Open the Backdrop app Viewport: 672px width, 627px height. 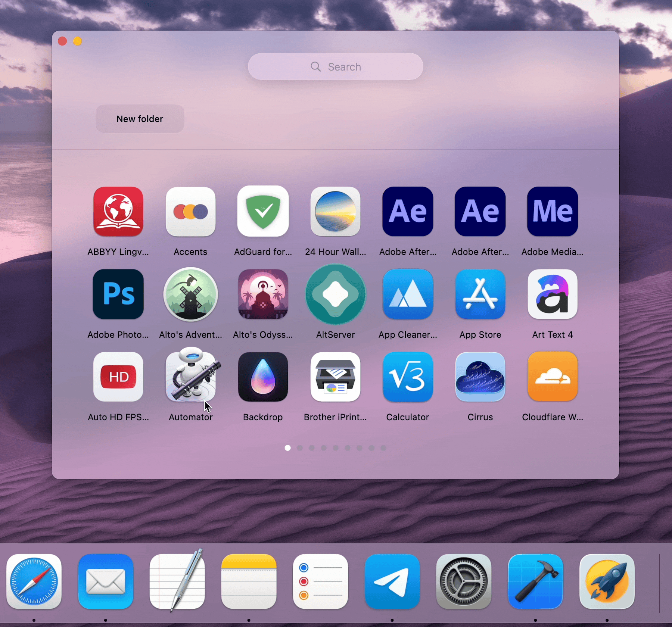click(263, 377)
